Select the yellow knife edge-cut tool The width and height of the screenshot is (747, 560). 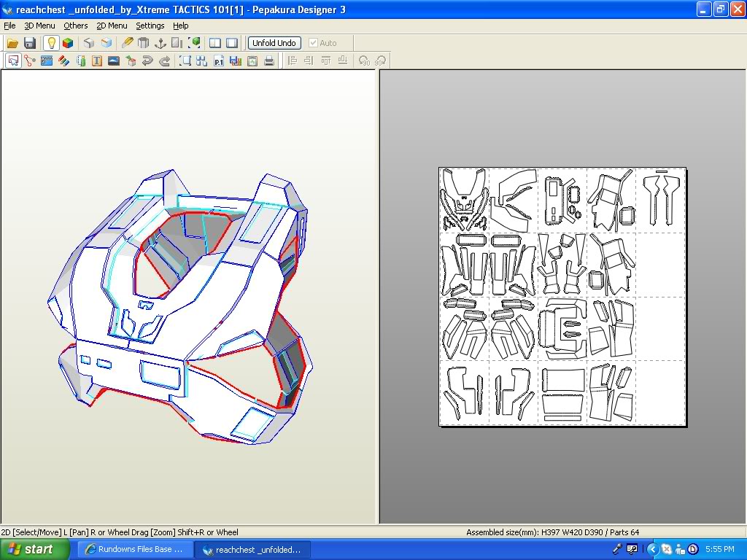pyautogui.click(x=127, y=43)
